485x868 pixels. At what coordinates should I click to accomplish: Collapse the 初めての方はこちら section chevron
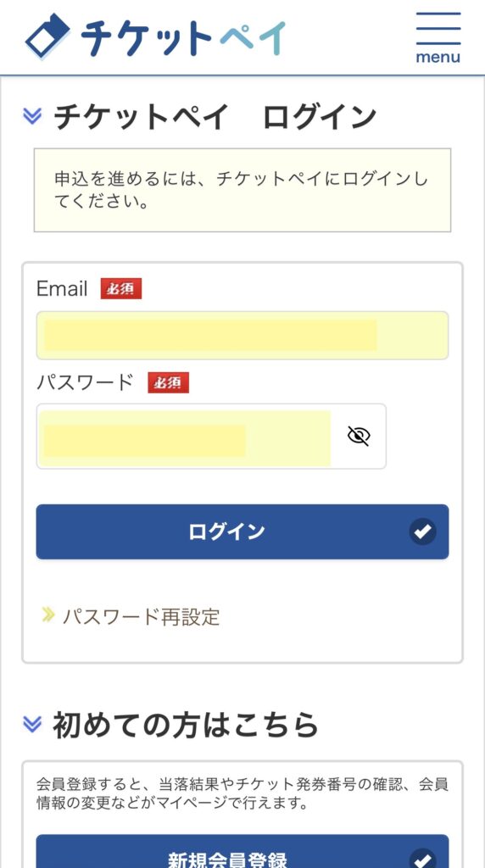pyautogui.click(x=32, y=724)
